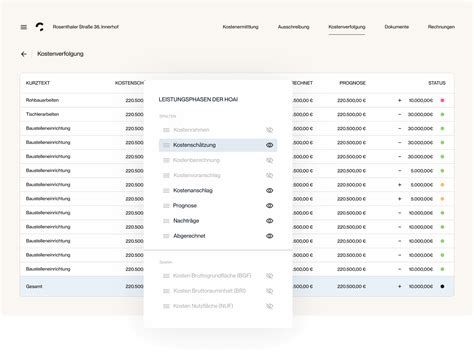Sort by the STATUS column header

[437, 83]
